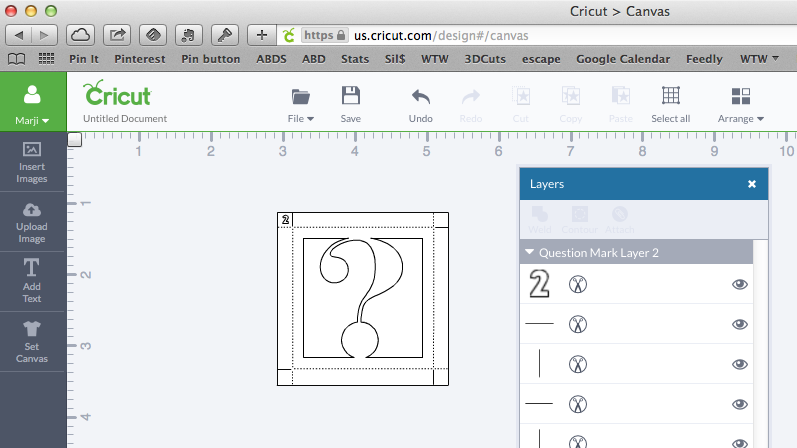Open the WTW bookmarks folder dropdown
The height and width of the screenshot is (448, 797).
[759, 59]
